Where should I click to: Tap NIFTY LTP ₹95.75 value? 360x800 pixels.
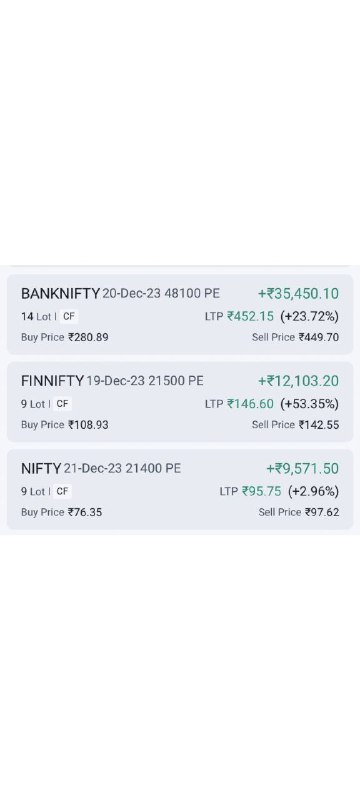[262, 491]
